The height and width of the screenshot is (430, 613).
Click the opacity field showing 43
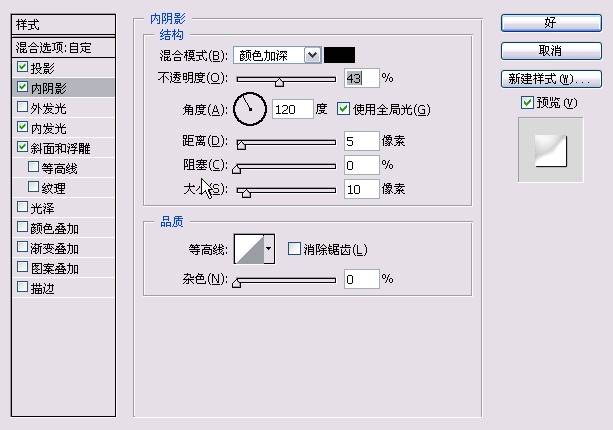pyautogui.click(x=362, y=78)
